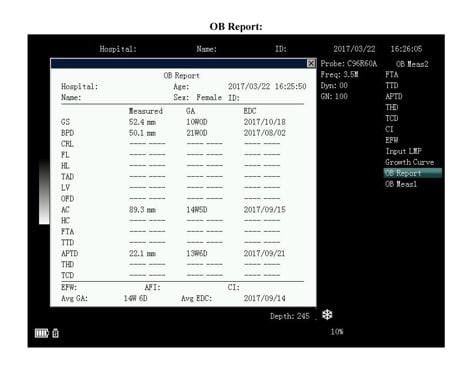The image size is (475, 381).
Task: Click GS gestational age 10W0D
Action: pyautogui.click(x=197, y=122)
